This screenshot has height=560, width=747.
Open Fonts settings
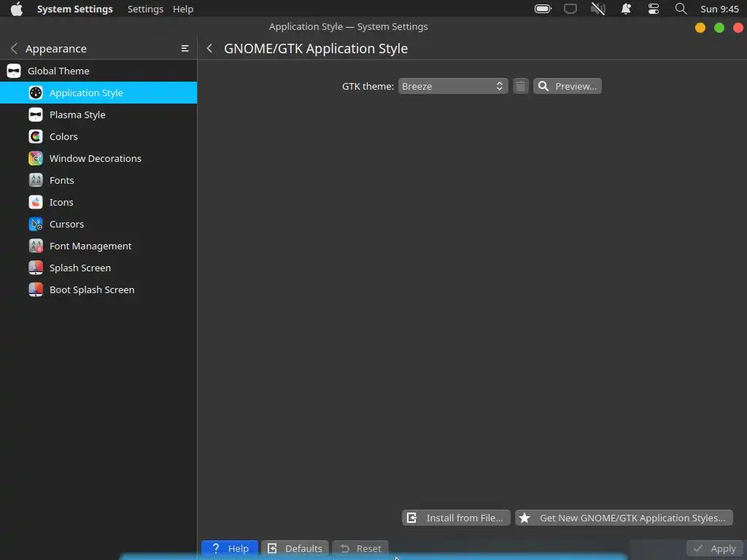(98, 181)
